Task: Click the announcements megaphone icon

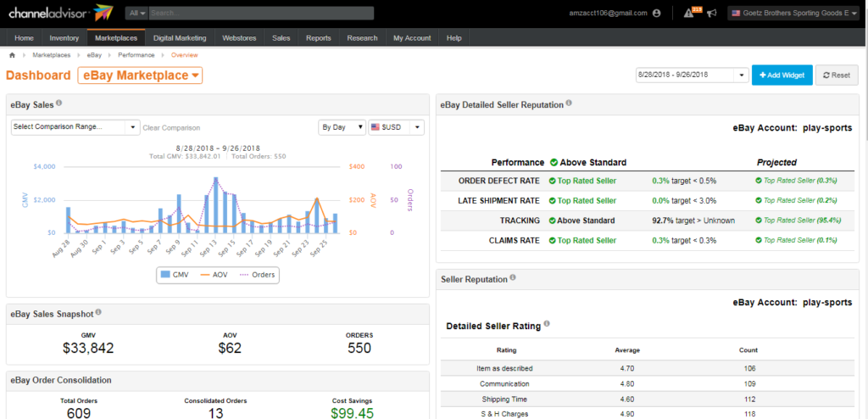Action: pyautogui.click(x=712, y=14)
